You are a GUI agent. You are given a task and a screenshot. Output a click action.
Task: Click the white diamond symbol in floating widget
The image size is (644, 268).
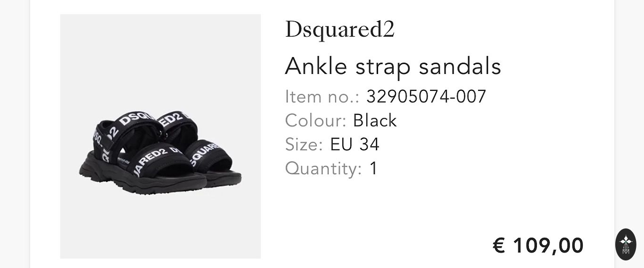point(626,241)
